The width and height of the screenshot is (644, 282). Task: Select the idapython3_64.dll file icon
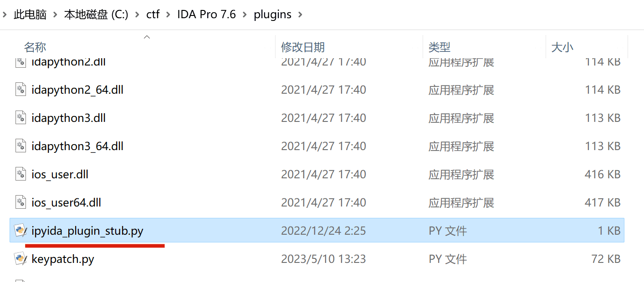coord(20,146)
